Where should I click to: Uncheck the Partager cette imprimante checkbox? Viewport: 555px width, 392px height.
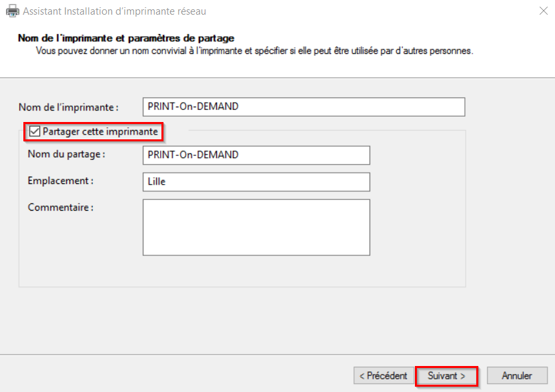34,131
